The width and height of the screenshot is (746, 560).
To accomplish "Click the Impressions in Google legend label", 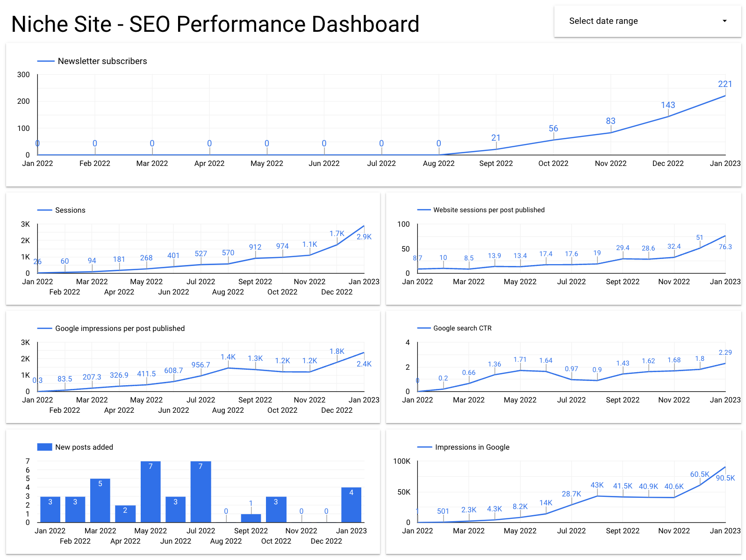I will [x=472, y=447].
